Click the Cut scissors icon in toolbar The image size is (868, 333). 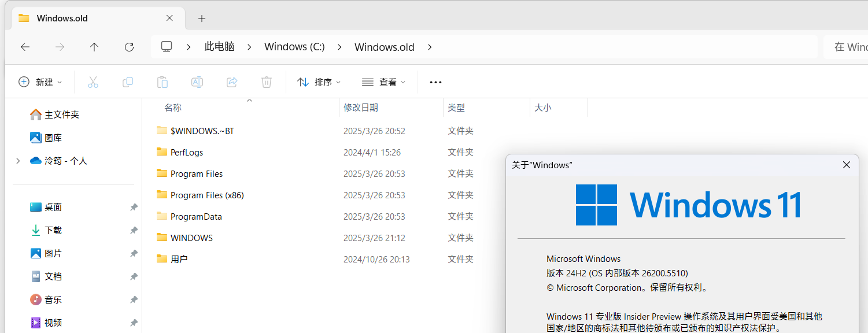93,82
